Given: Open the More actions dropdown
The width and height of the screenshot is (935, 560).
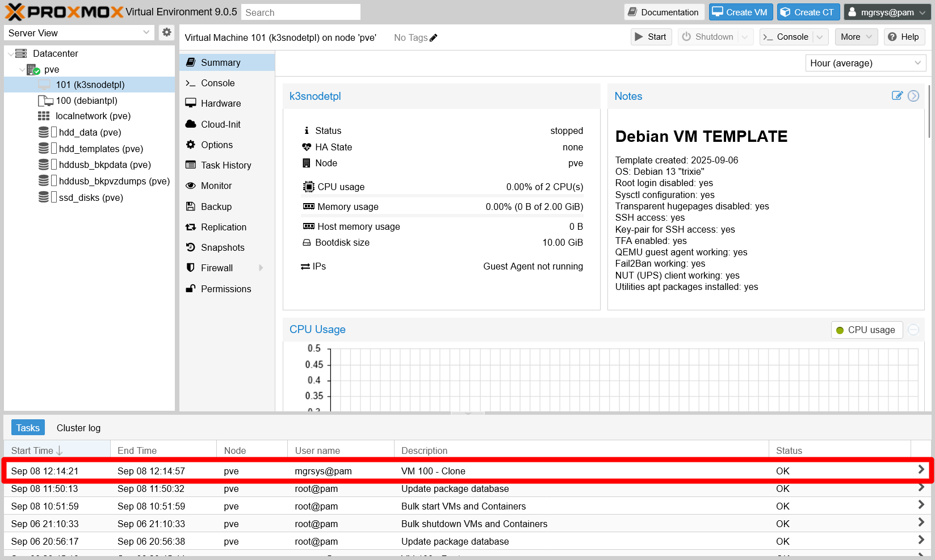Looking at the screenshot, I should click(x=856, y=37).
